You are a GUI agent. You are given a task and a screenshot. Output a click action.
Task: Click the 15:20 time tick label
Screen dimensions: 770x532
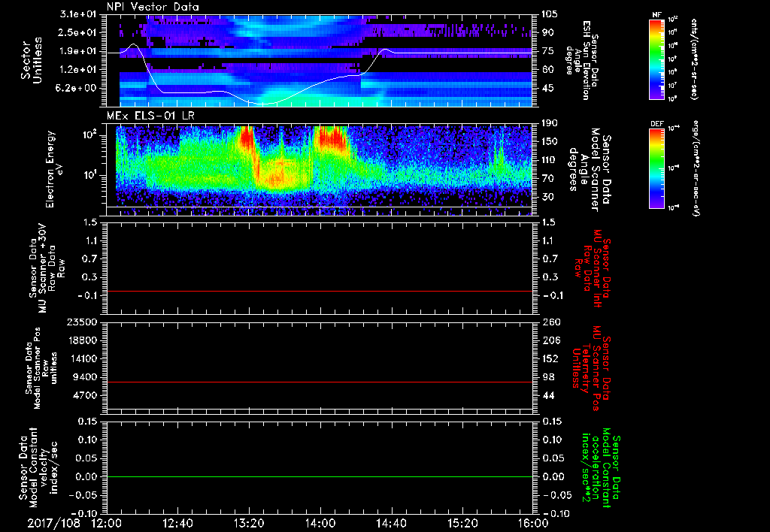(x=462, y=523)
